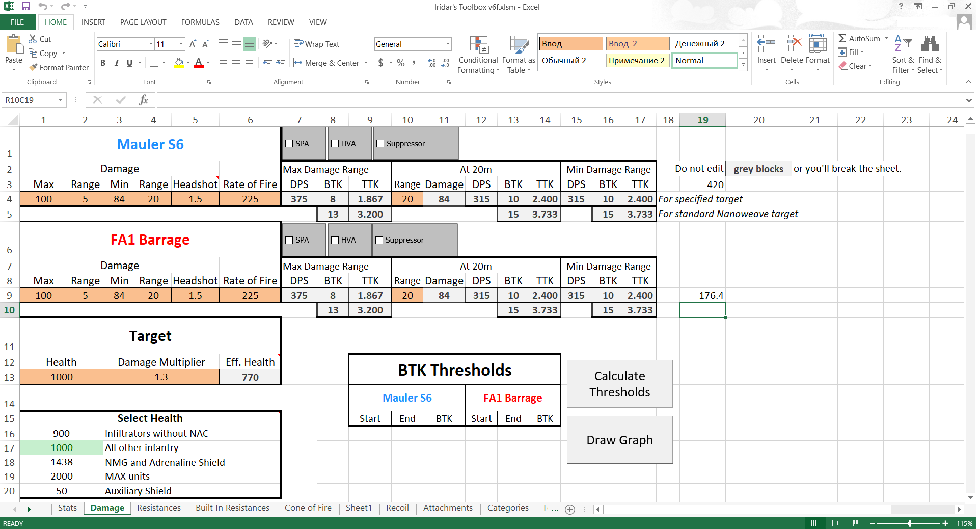Viewport: 980px width, 529px height.
Task: Click Increase Decimal icon
Action: (432, 63)
